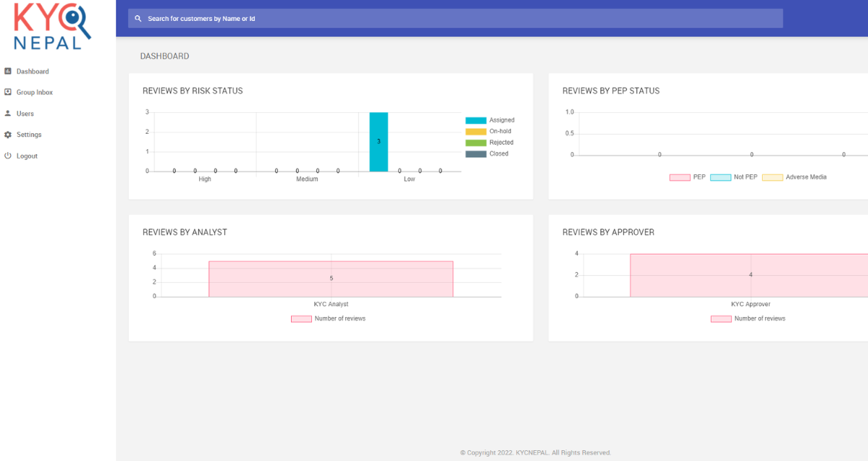Click the Dashboard chart icon in sidebar
This screenshot has height=461, width=868.
tap(8, 71)
